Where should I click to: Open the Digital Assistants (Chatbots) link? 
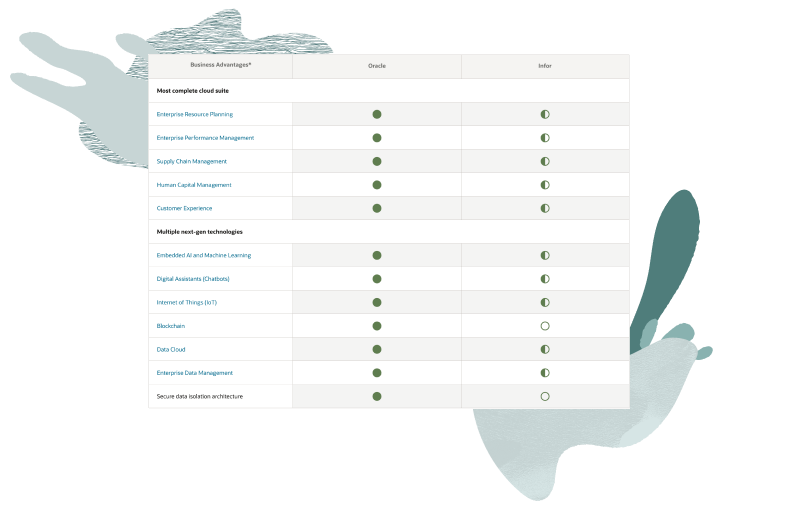pos(193,279)
